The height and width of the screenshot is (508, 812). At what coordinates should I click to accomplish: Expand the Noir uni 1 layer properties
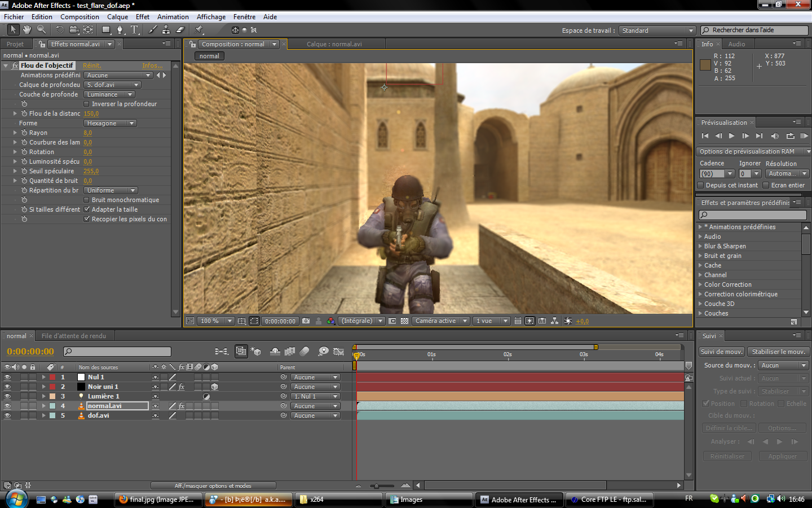[x=43, y=387]
